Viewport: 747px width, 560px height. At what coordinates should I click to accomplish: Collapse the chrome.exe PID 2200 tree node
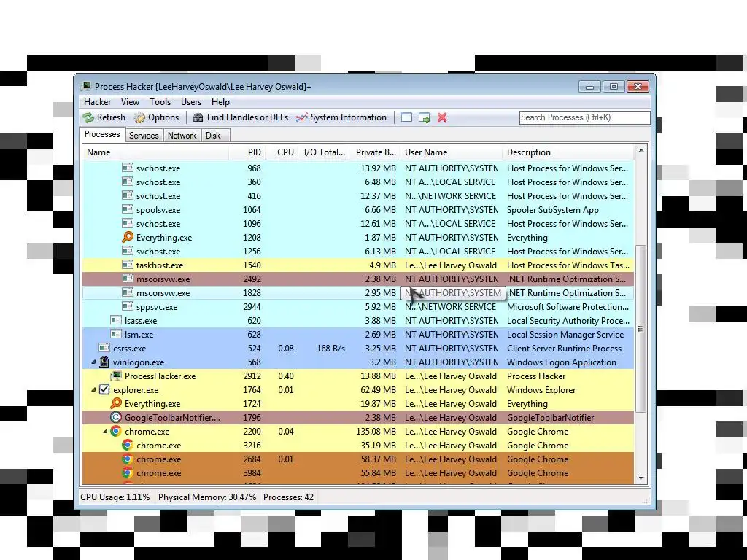click(x=105, y=432)
